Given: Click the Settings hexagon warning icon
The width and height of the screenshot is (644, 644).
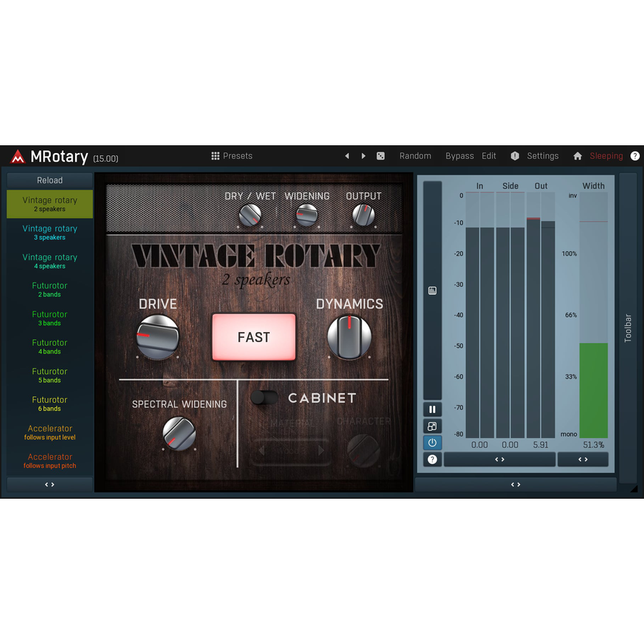Looking at the screenshot, I should [514, 156].
